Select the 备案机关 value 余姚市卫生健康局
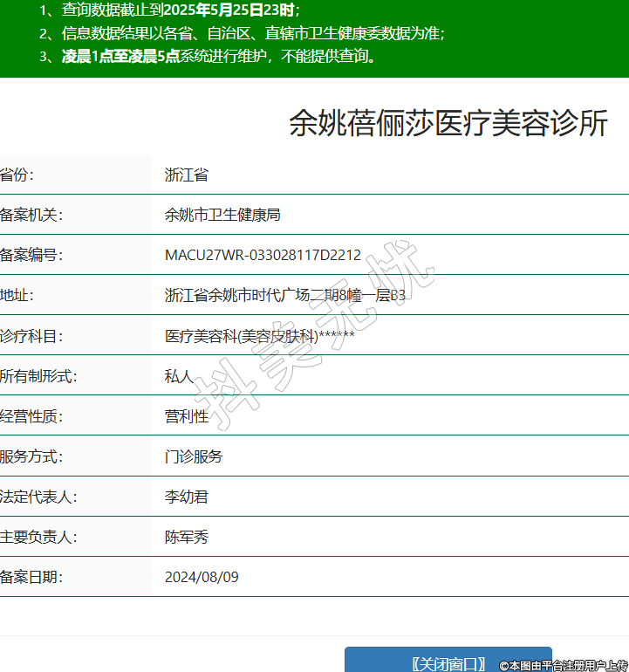This screenshot has width=629, height=672. 222,215
